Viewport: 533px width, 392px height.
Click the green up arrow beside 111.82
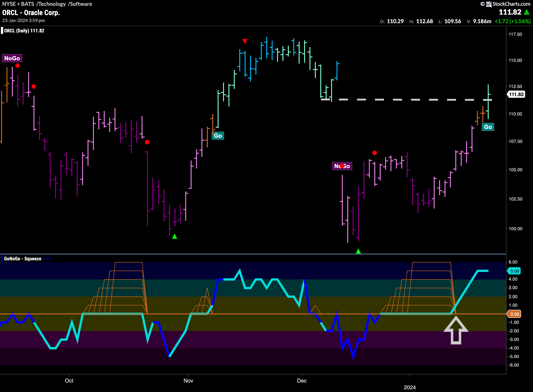[527, 12]
